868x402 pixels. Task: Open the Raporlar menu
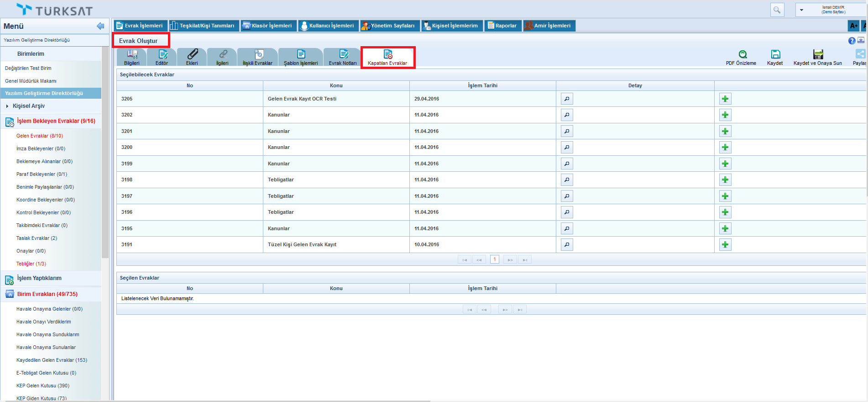[503, 26]
